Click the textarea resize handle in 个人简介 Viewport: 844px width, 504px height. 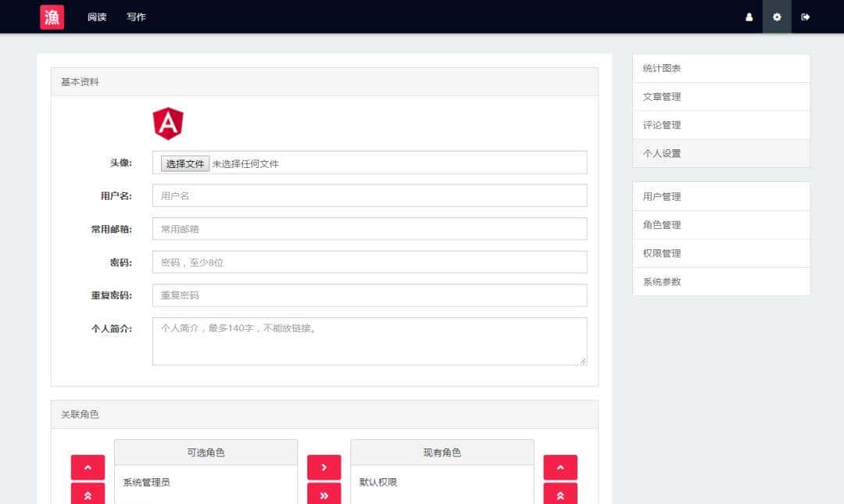click(583, 361)
